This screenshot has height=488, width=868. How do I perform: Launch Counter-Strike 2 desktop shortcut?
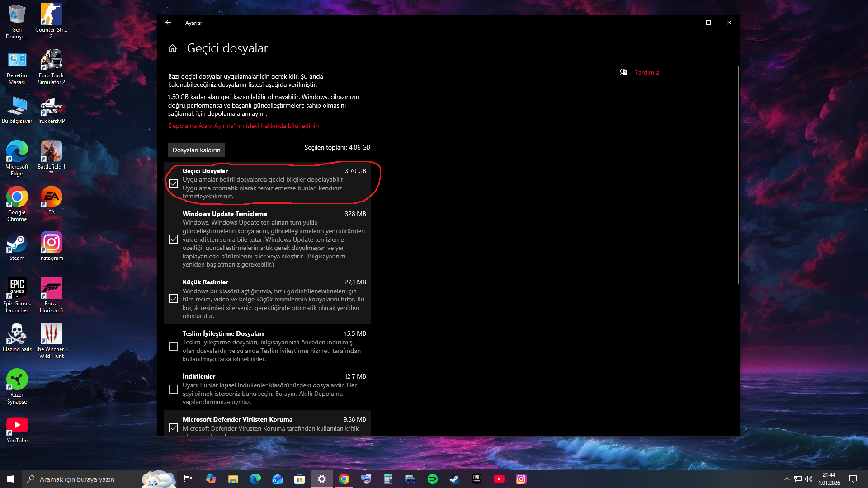[51, 21]
